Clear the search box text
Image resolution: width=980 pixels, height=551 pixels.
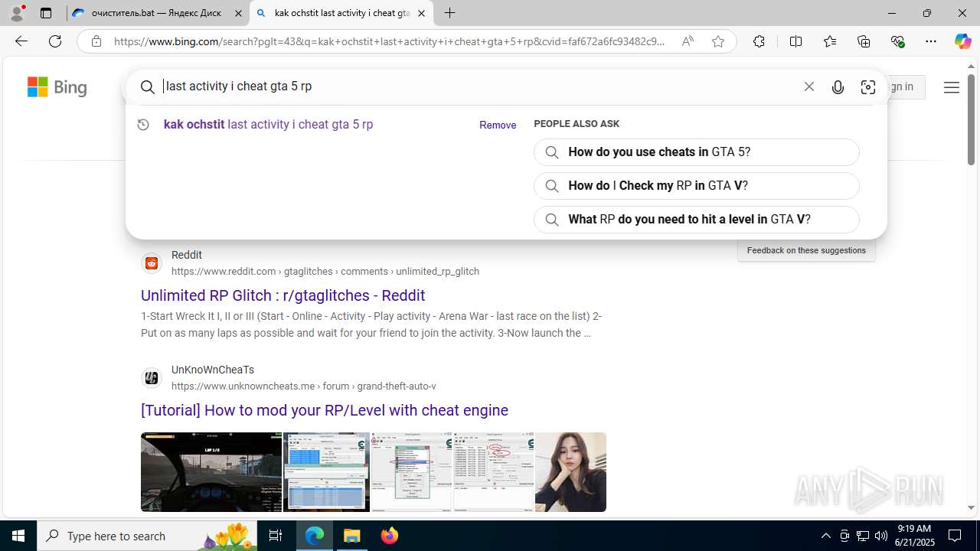808,86
